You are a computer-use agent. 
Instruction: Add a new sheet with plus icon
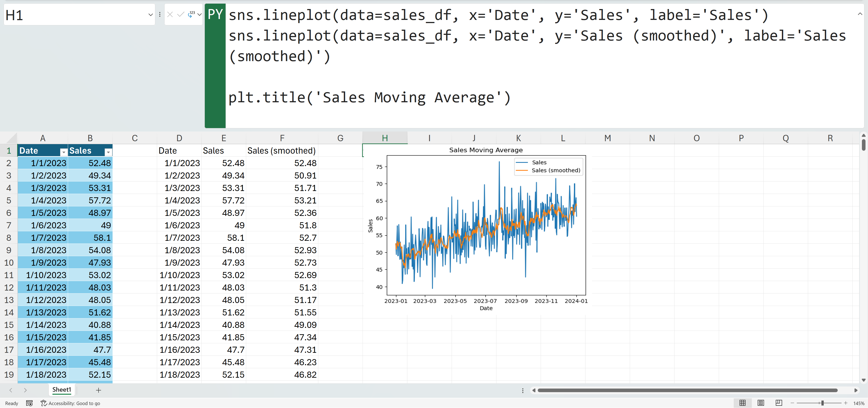98,390
